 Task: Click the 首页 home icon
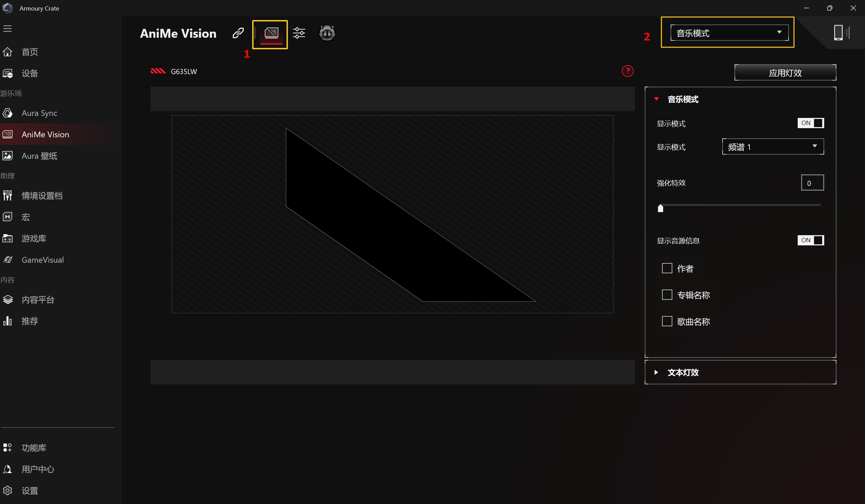(x=7, y=52)
